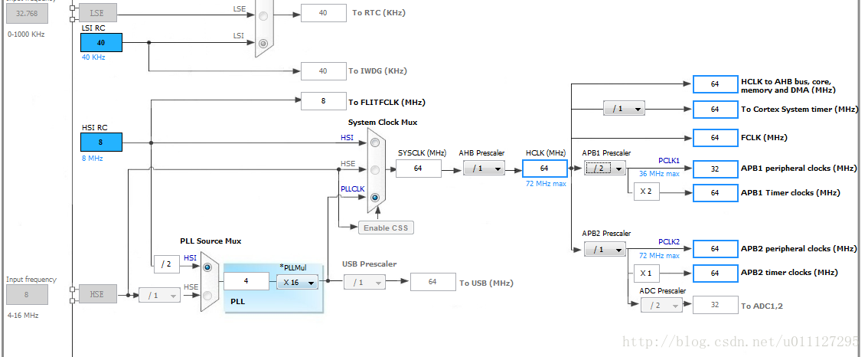
Task: Click the 72 MHz max note under HCLK
Action: pos(546,184)
